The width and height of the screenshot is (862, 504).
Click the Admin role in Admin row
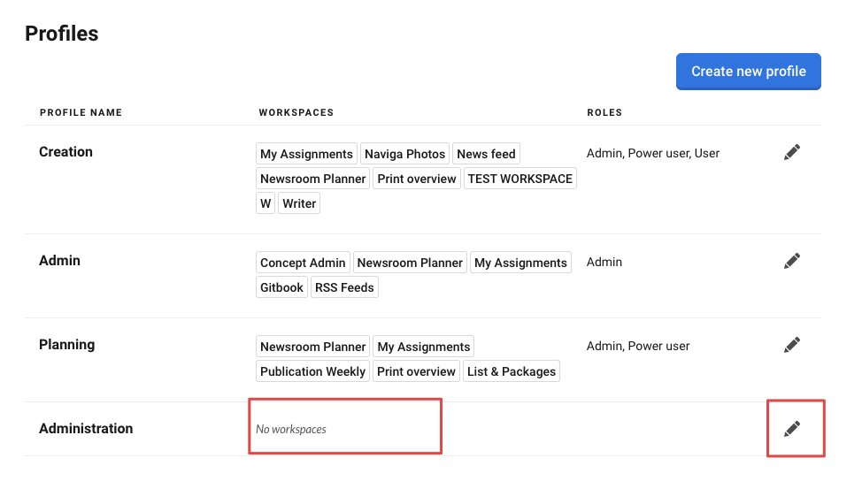tap(604, 262)
